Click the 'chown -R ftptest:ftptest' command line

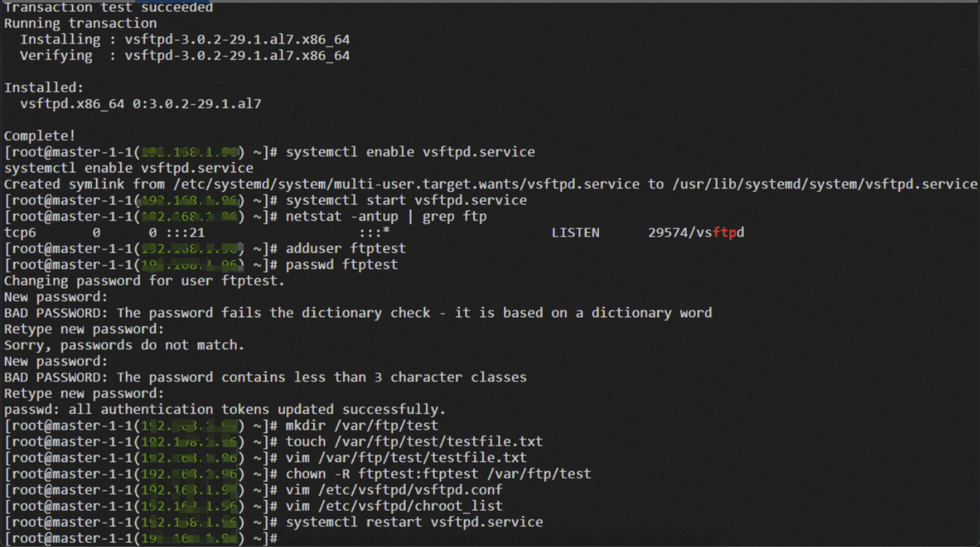[x=438, y=474]
